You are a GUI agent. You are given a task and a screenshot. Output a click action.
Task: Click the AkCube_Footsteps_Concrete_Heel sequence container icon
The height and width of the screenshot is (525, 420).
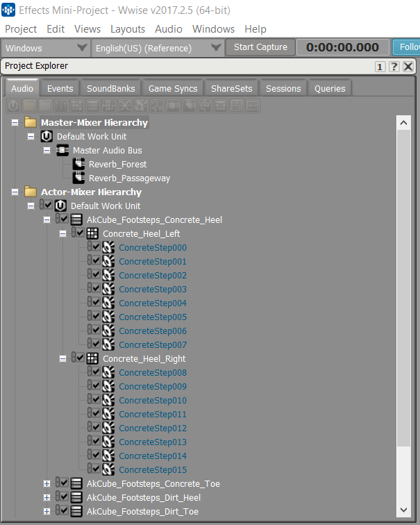pos(76,219)
